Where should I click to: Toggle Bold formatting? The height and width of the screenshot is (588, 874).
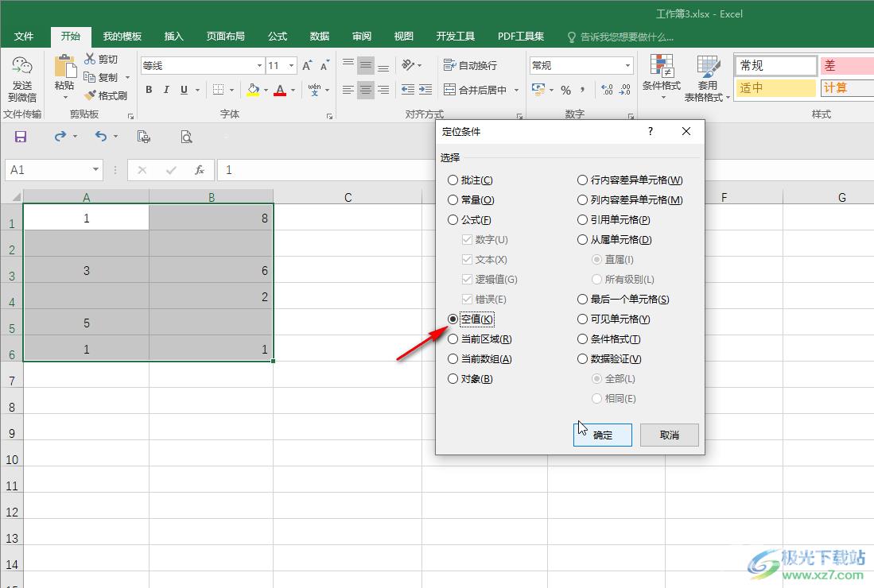coord(149,90)
